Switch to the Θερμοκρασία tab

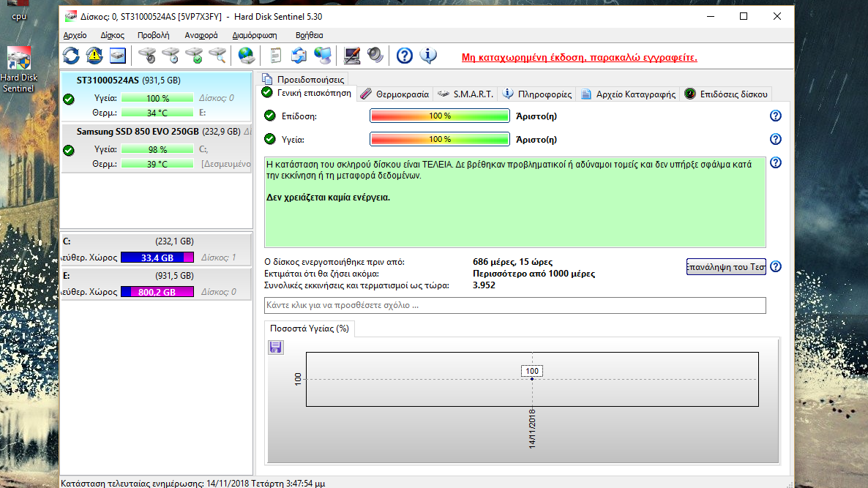(x=394, y=94)
